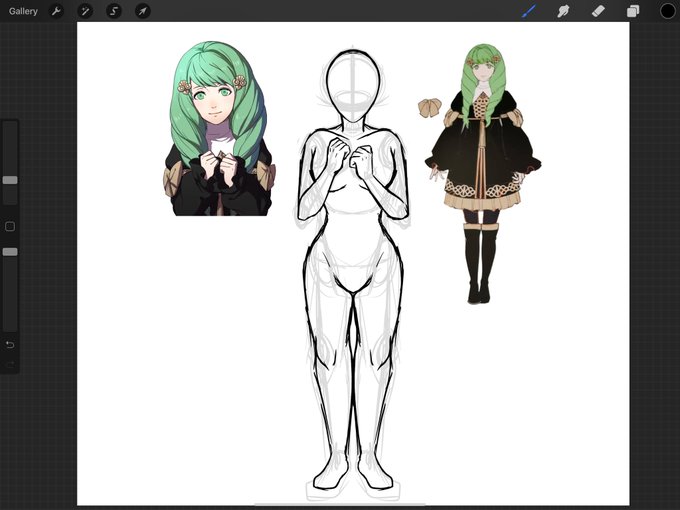680x510 pixels.
Task: Activate the Transform arrow tool
Action: pyautogui.click(x=143, y=11)
